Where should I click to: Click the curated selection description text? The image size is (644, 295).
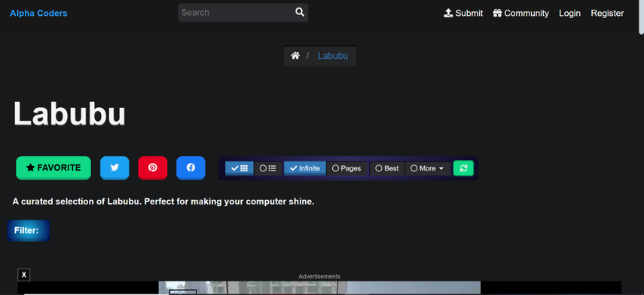pyautogui.click(x=163, y=201)
